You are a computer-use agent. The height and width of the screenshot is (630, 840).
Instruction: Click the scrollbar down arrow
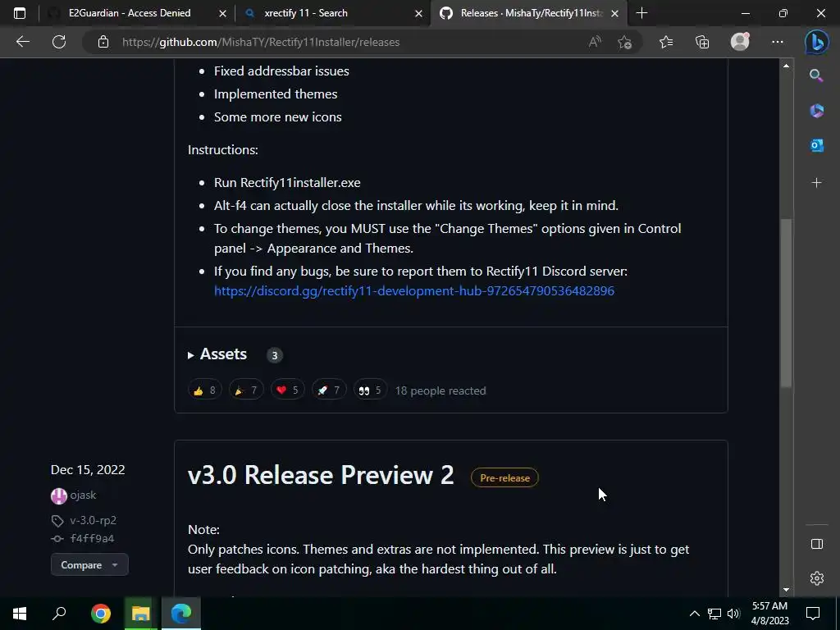(x=786, y=590)
